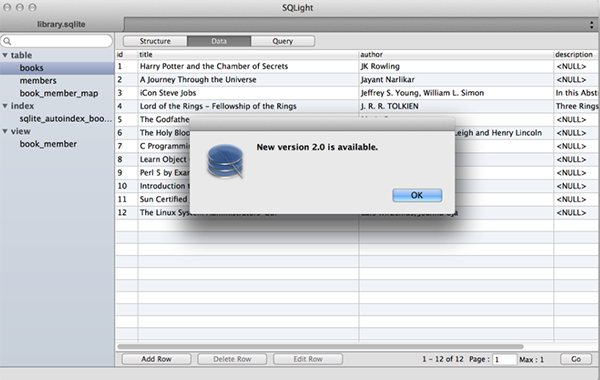Select 'A Journey Through the Universe' cell
Image resolution: width=600 pixels, height=380 pixels.
click(248, 80)
